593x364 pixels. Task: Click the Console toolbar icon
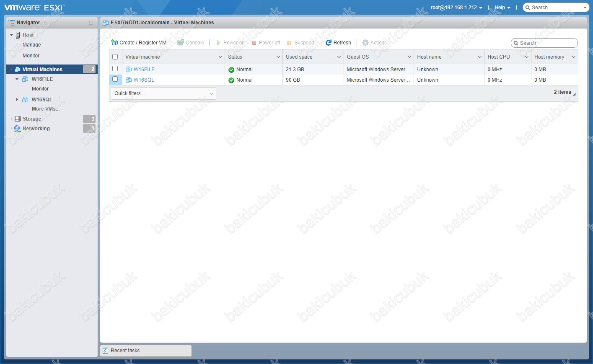click(181, 43)
